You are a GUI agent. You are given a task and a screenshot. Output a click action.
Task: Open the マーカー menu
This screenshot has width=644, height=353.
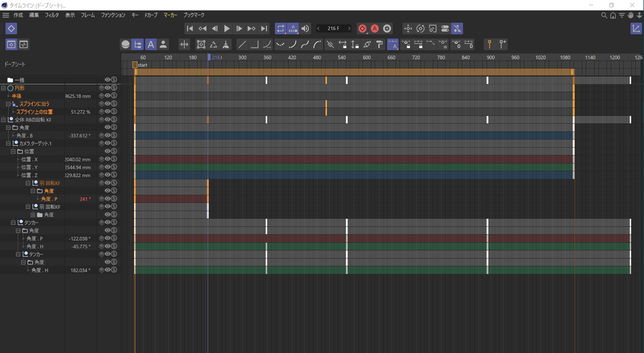[170, 15]
